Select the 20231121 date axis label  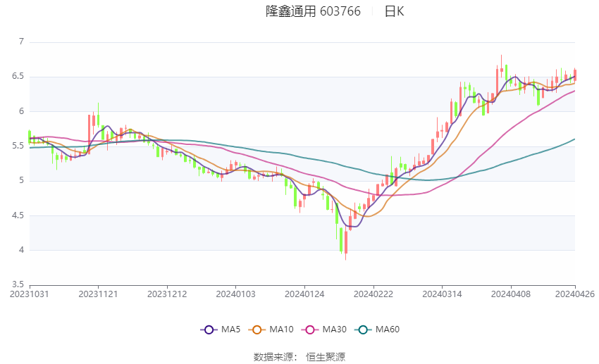point(98,294)
